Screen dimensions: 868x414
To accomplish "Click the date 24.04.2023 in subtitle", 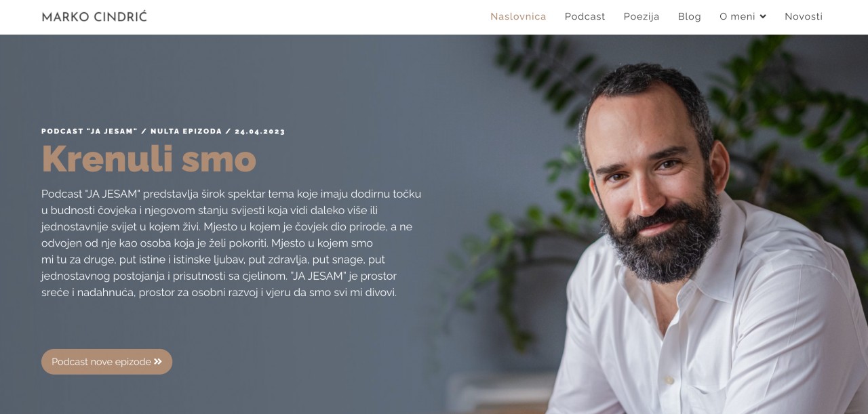I will click(260, 131).
